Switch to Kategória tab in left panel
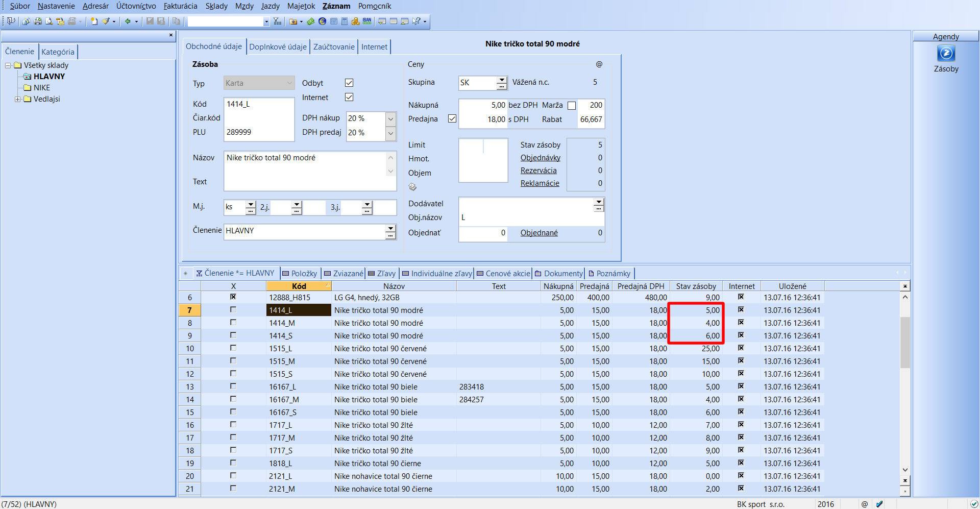Image resolution: width=980 pixels, height=509 pixels. point(58,52)
